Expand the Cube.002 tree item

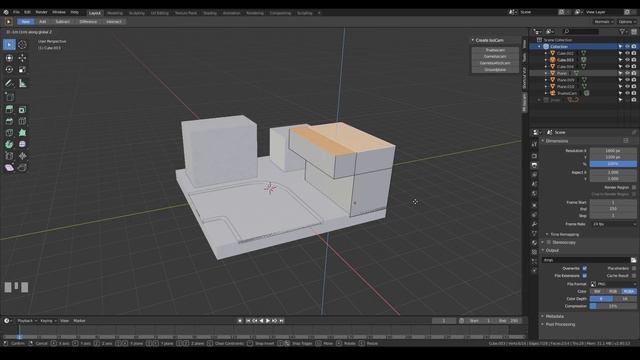pos(546,53)
